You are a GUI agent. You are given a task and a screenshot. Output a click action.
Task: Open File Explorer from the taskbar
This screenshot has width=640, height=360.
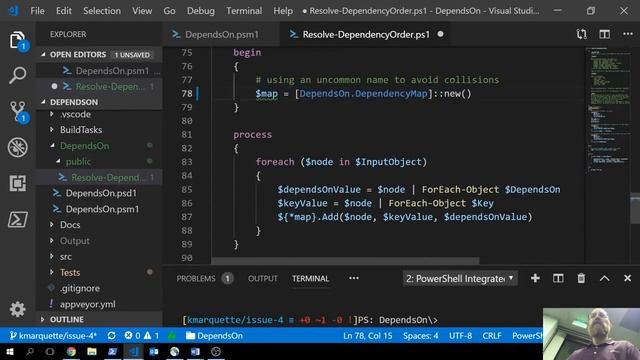pos(92,351)
